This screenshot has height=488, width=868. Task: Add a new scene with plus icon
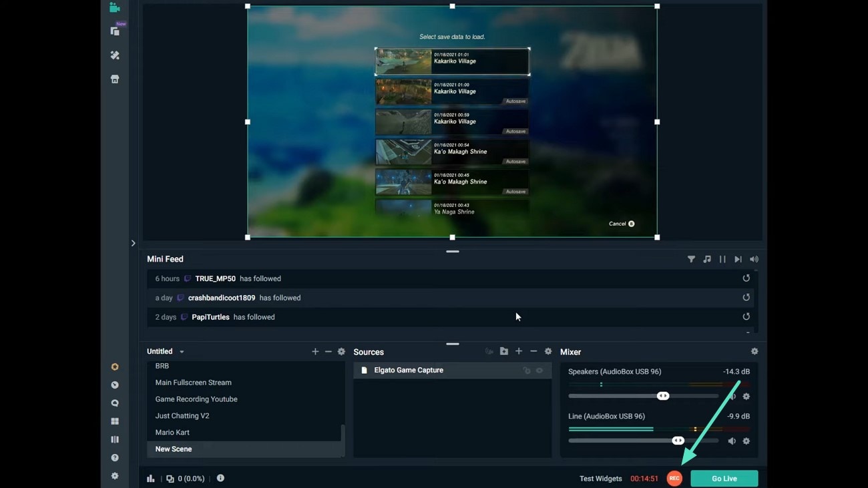point(315,352)
